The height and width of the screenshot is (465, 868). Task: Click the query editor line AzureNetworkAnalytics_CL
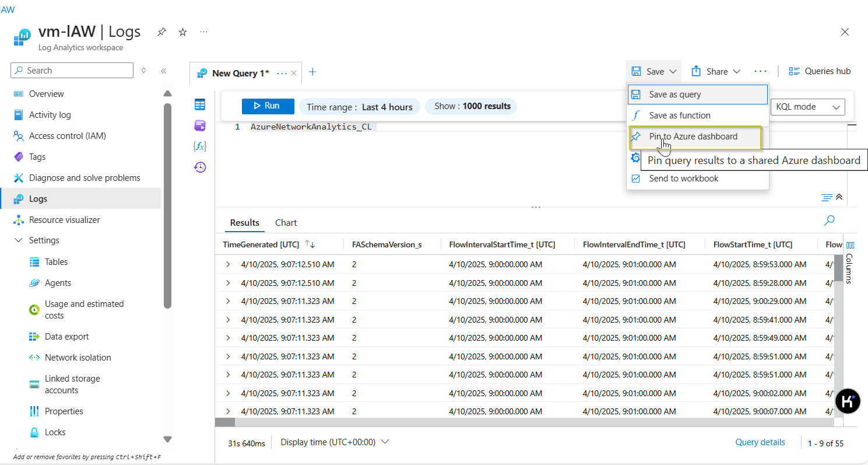tap(311, 127)
